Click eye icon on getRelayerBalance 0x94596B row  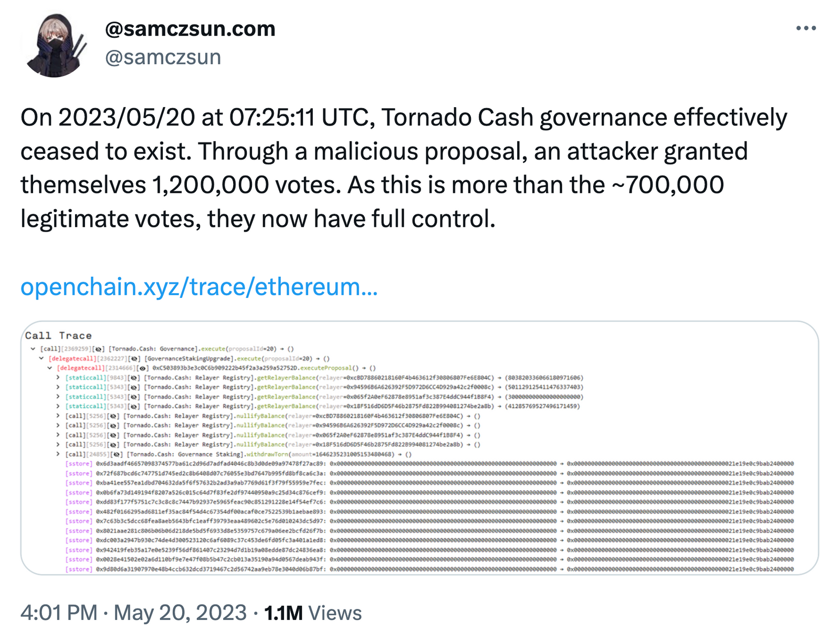[134, 387]
